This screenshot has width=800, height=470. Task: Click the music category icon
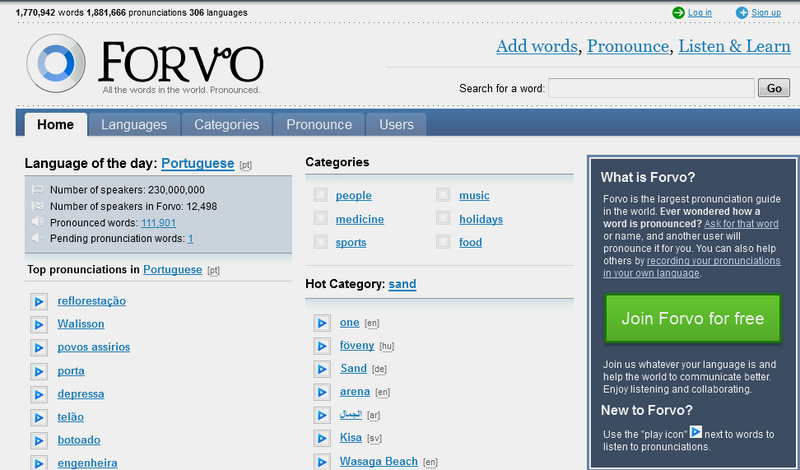point(443,195)
